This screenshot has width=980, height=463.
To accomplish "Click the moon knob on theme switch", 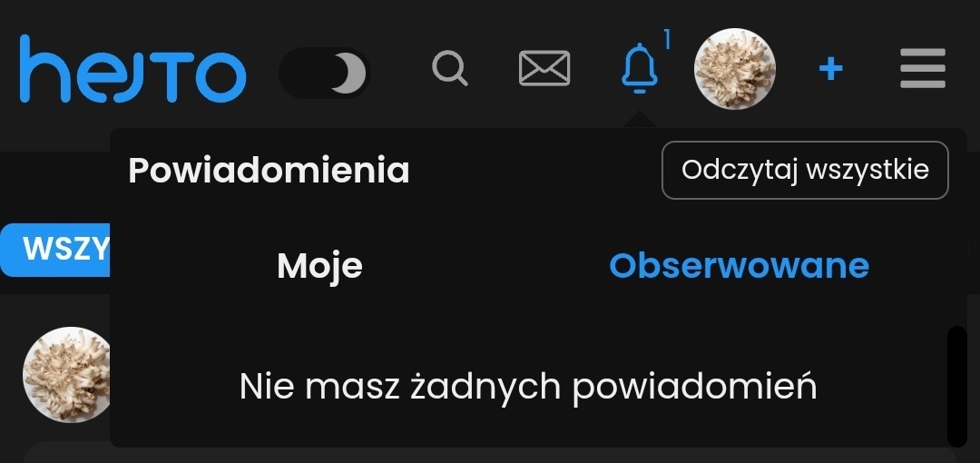I will pos(347,74).
